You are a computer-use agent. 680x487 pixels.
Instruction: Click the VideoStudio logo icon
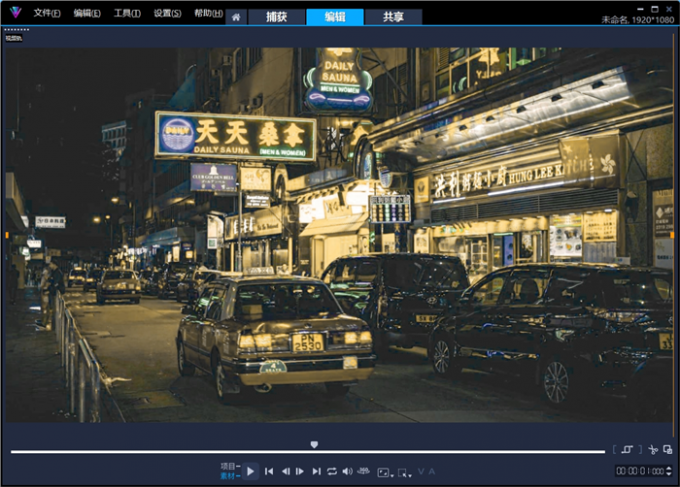pyautogui.click(x=16, y=12)
